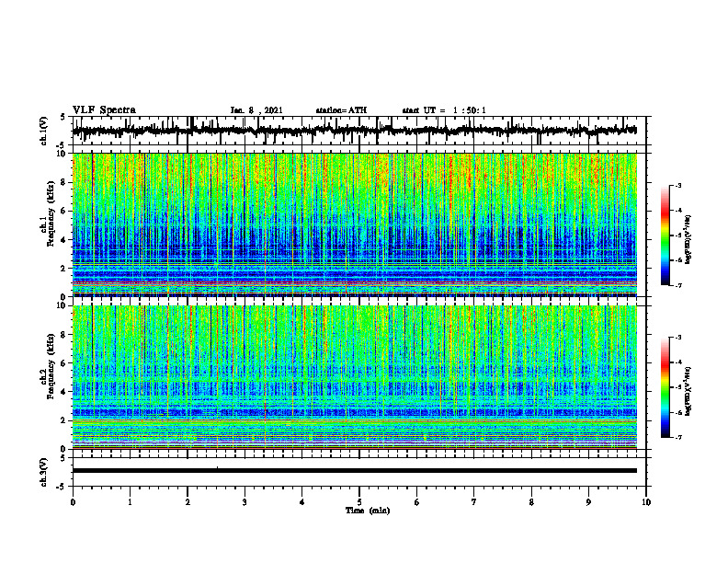728x563 pixels.
Task: Click the "-7" tick on ch.2 colorbar
Action: click(678, 437)
